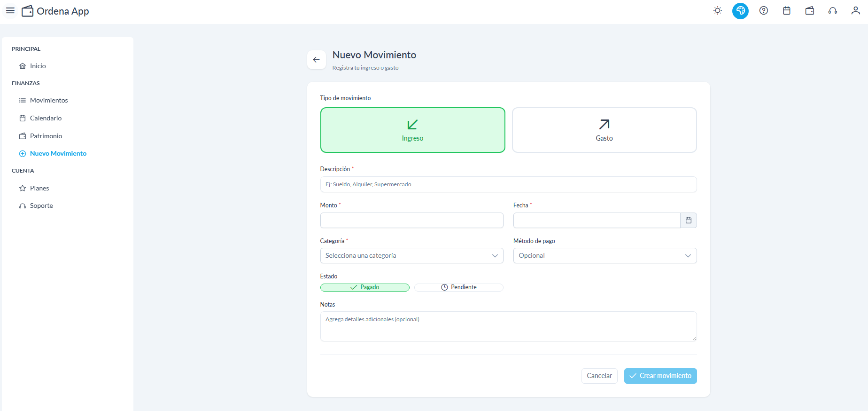The image size is (868, 411).
Task: Go back using the arrow button
Action: [x=316, y=60]
